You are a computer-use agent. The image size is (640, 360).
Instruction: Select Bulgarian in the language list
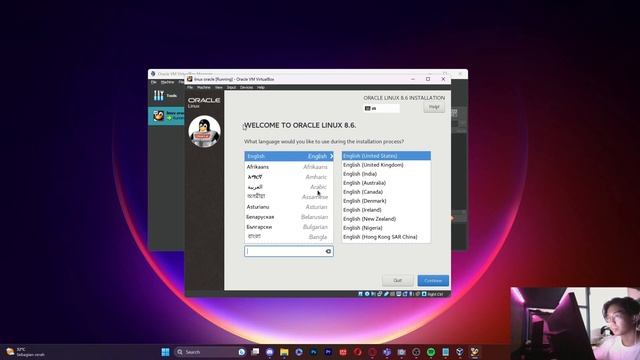click(289, 227)
